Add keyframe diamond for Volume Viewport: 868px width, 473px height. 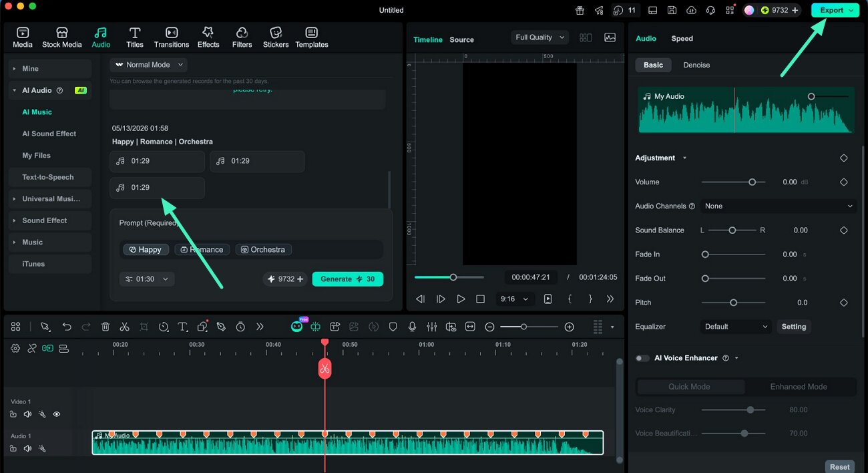point(843,182)
